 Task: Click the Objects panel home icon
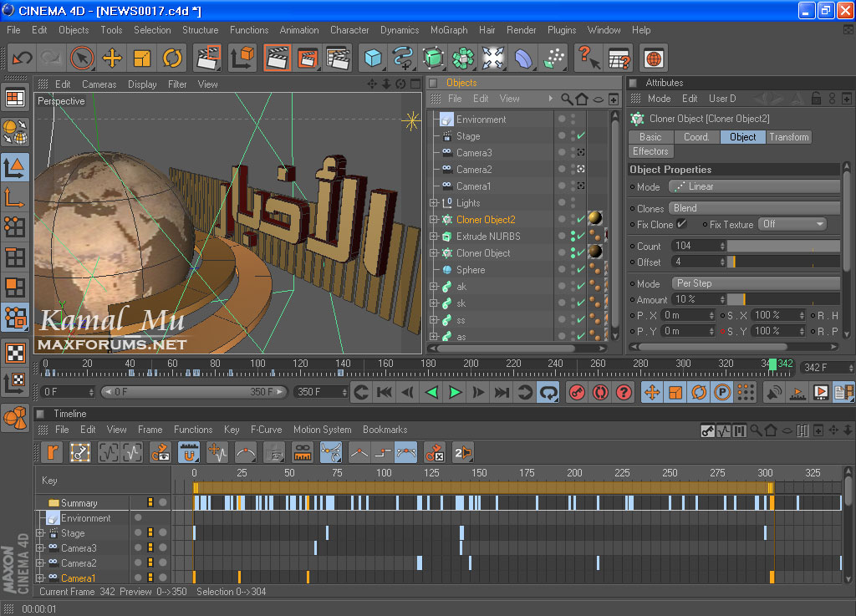click(x=582, y=99)
